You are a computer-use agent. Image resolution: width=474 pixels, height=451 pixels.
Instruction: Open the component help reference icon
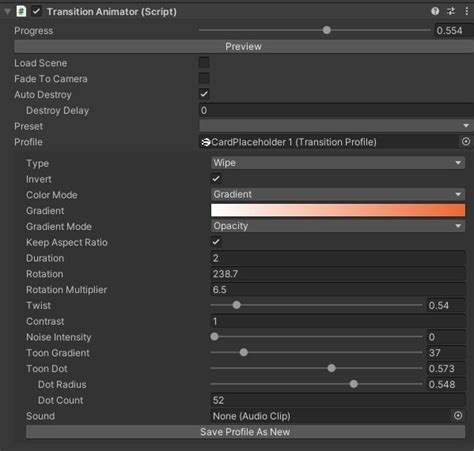pos(435,11)
